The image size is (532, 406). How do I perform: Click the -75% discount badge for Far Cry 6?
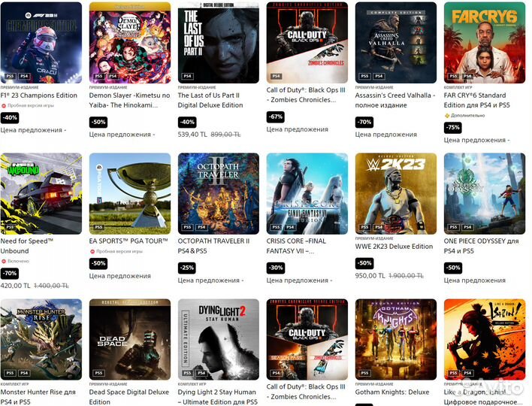[x=452, y=128]
